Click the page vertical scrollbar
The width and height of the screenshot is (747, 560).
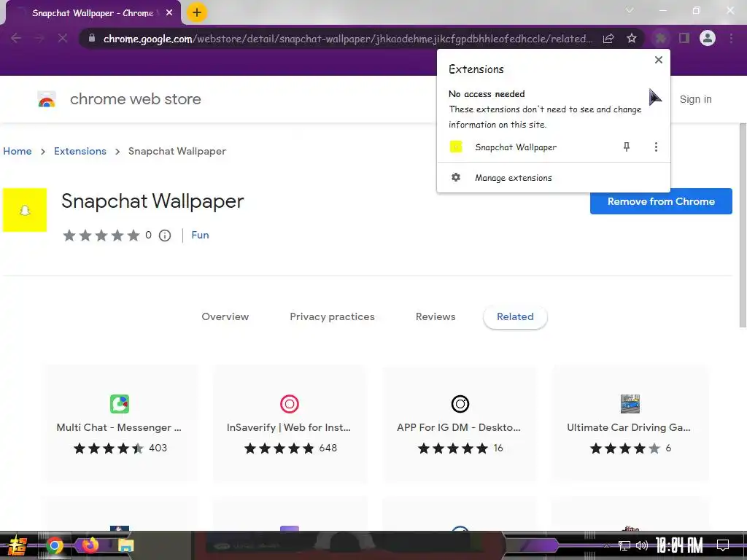pos(743,225)
